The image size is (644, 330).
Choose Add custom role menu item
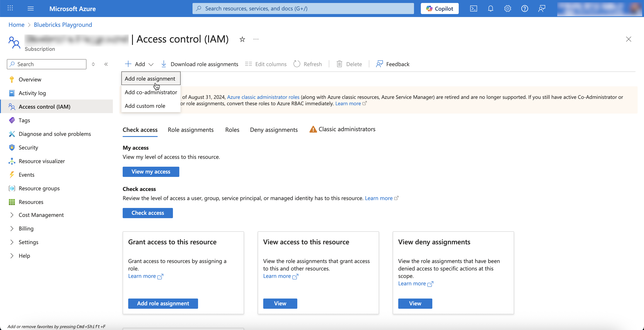pos(145,106)
